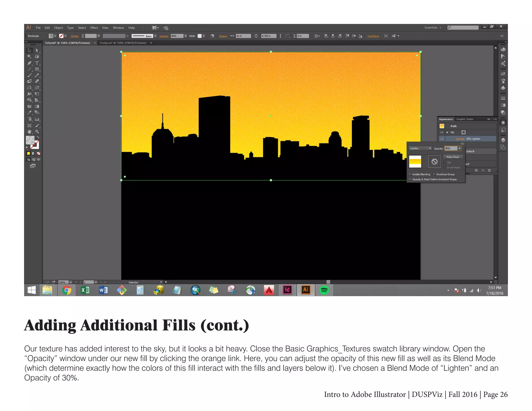Click the Stroke link in control bar
Viewport: 532px width, 411px height.
point(75,36)
